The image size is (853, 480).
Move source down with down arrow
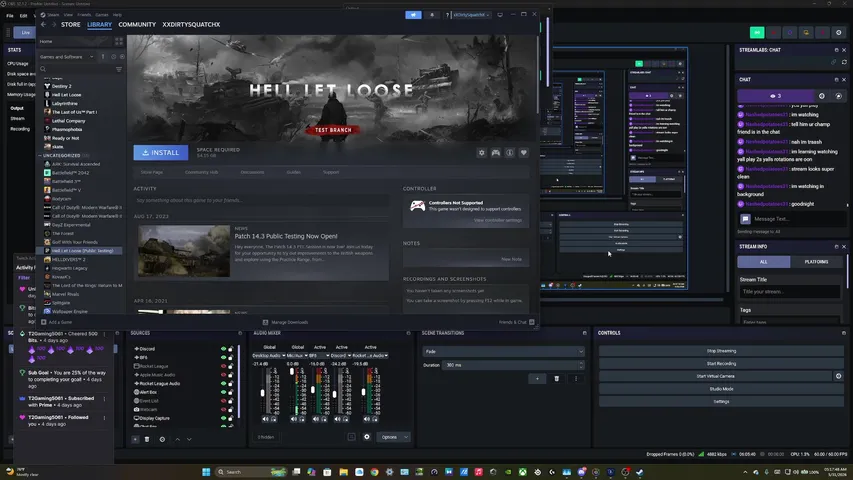click(189, 439)
